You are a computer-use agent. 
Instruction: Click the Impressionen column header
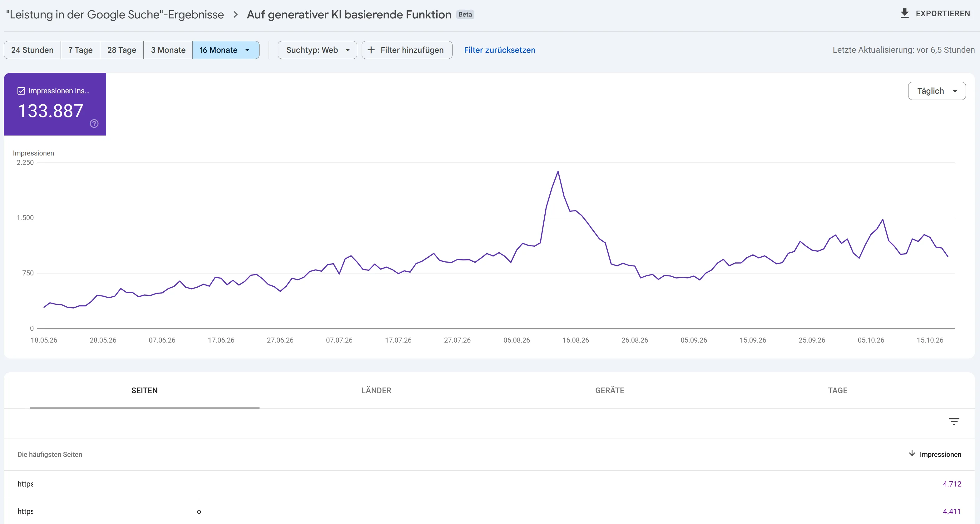940,454
